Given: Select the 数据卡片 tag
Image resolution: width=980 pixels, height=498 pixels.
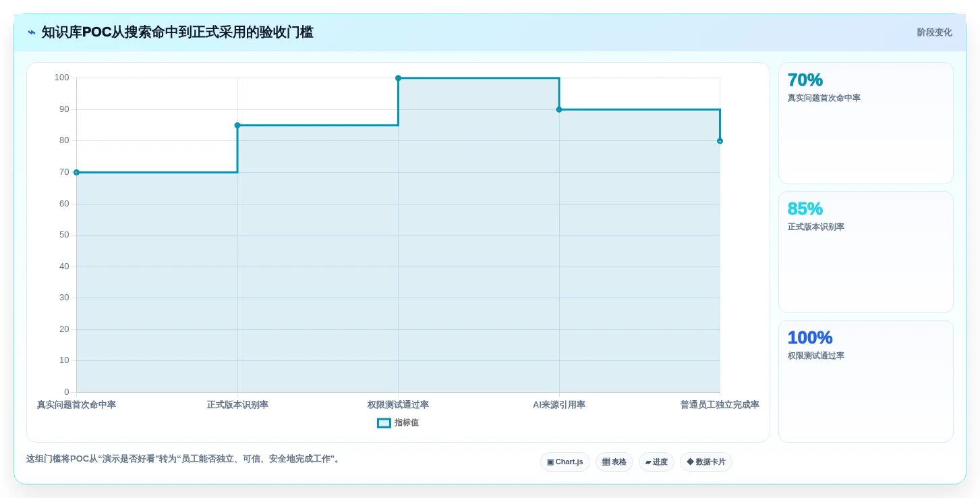Looking at the screenshot, I should coord(706,462).
